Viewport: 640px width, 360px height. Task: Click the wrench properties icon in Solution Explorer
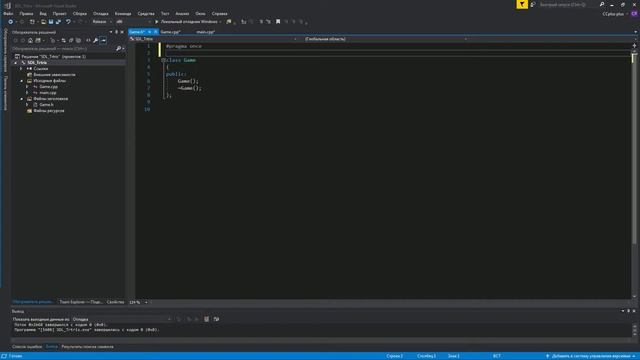pyautogui.click(x=96, y=40)
